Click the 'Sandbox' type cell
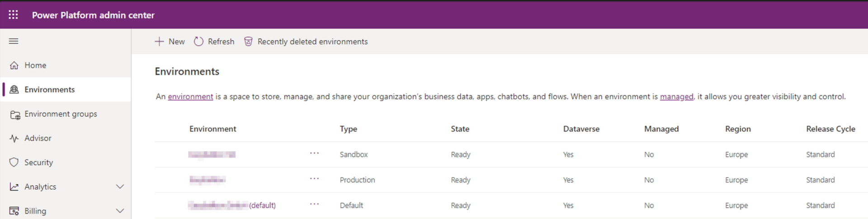 pyautogui.click(x=354, y=154)
